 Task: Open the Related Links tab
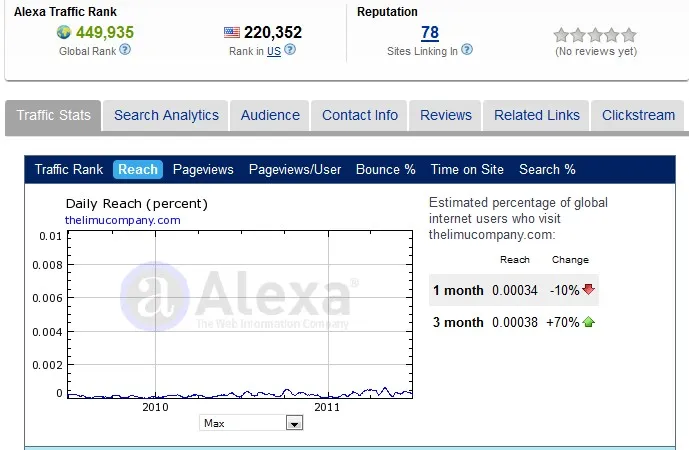(537, 115)
